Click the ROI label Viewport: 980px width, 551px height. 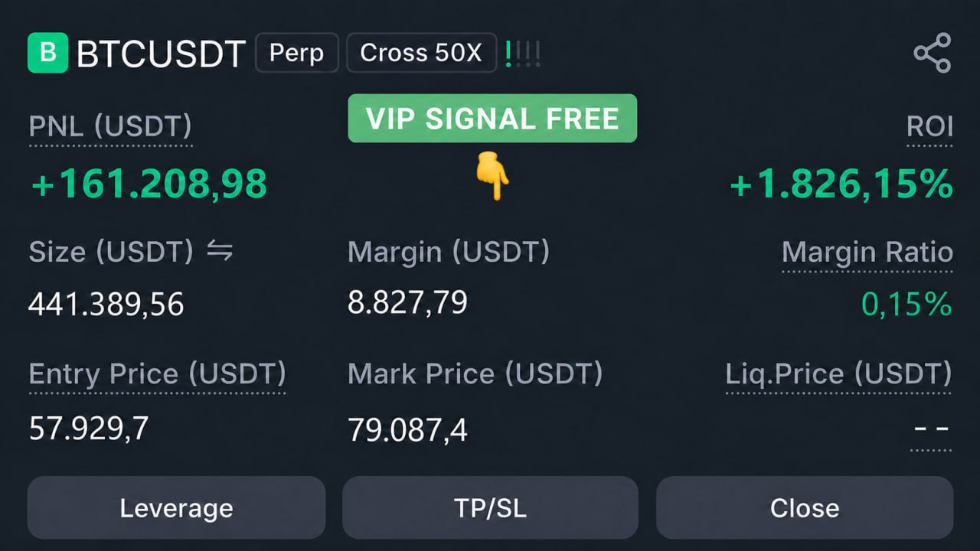pos(929,126)
